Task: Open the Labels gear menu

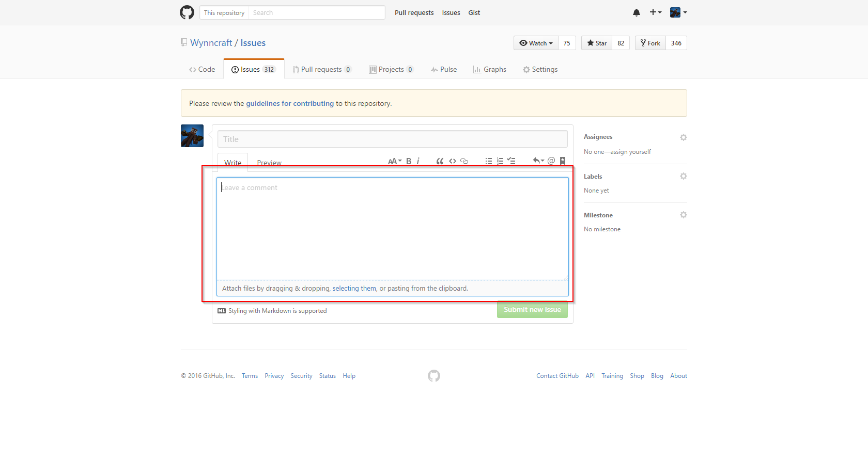Action: (683, 176)
